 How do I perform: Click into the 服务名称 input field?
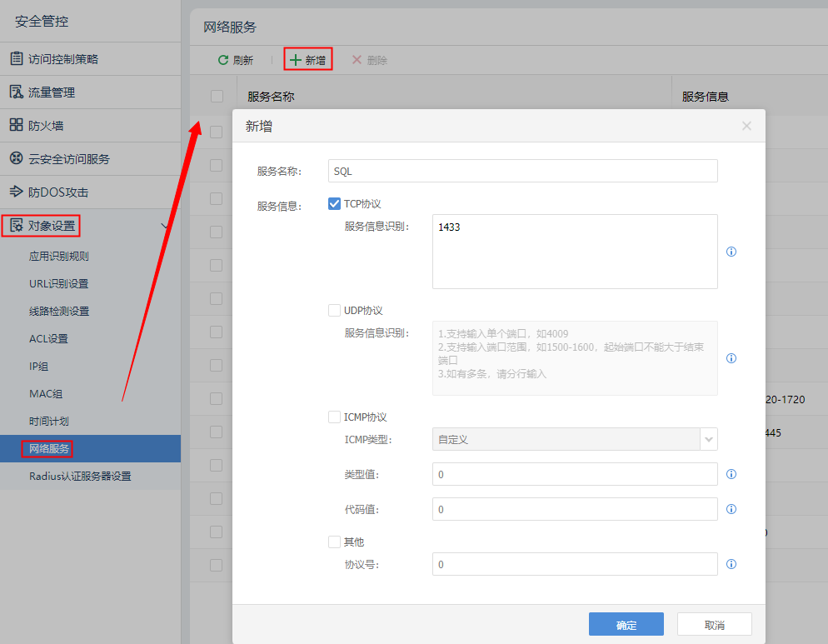coord(522,171)
